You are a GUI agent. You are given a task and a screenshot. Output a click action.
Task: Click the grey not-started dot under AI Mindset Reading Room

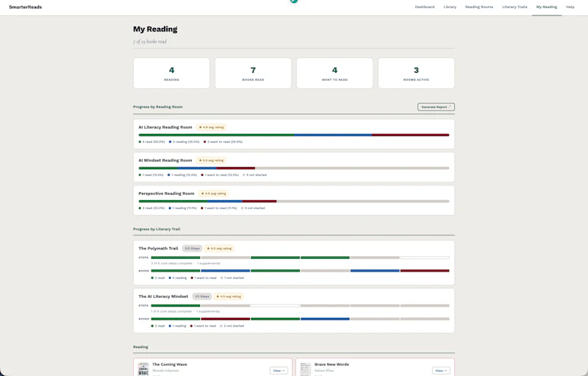(244, 175)
